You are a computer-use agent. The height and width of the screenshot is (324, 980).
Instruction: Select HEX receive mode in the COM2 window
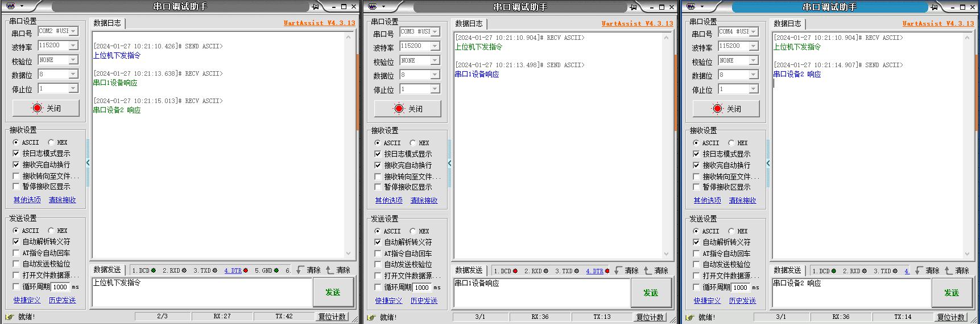[51, 142]
